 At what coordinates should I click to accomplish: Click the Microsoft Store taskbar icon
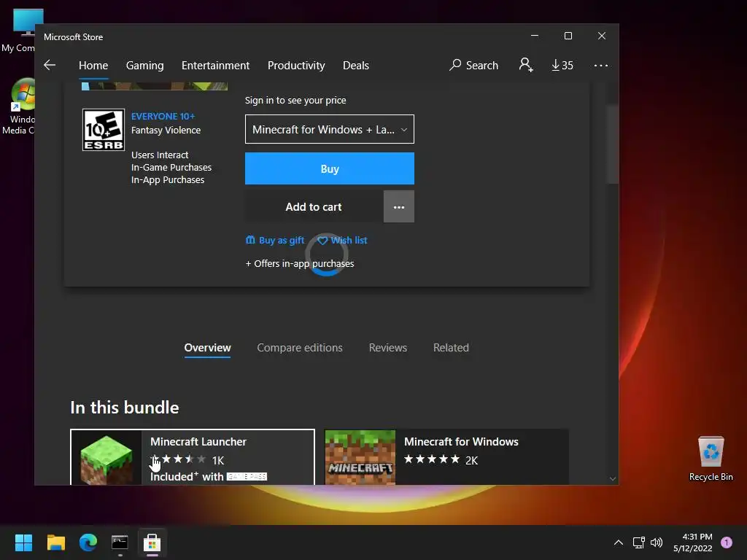[152, 542]
